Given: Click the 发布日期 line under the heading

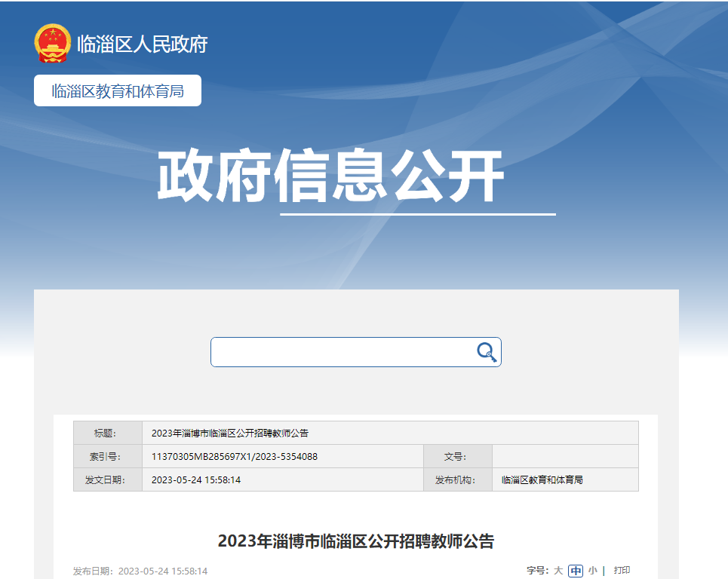Looking at the screenshot, I should coord(140,571).
